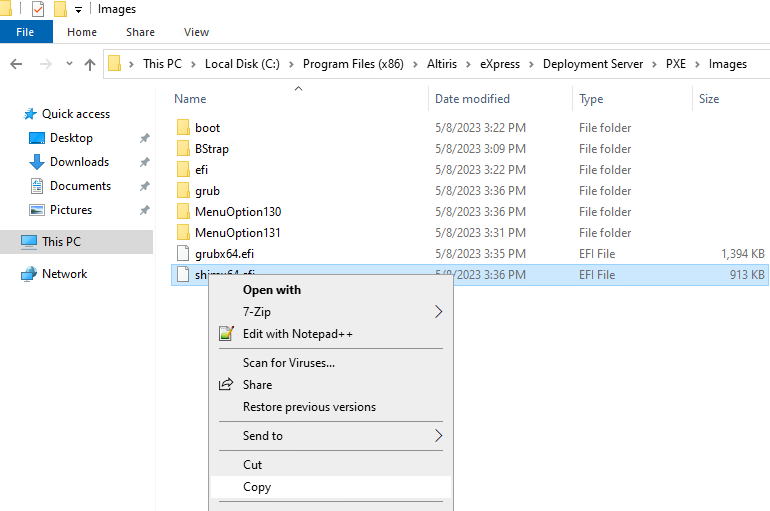Open the File ribbon tab

[x=25, y=32]
